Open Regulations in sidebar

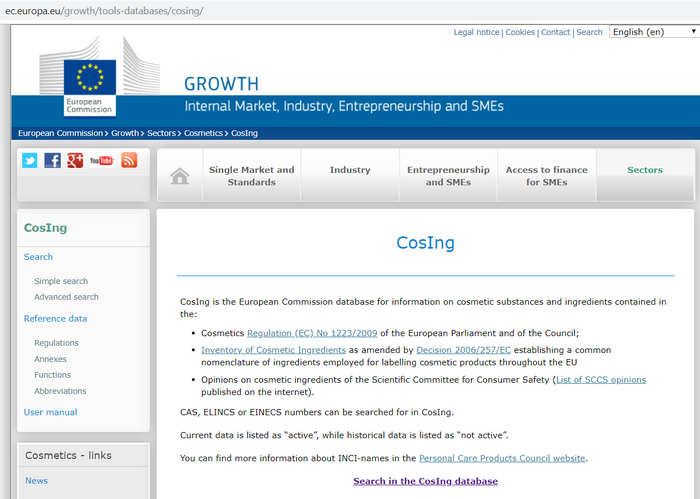pos(56,343)
